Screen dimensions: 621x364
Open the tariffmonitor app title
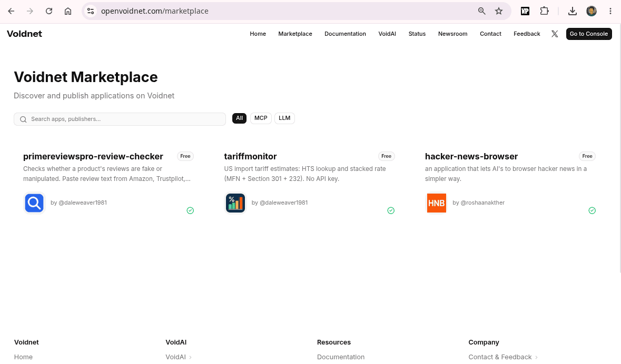point(250,156)
